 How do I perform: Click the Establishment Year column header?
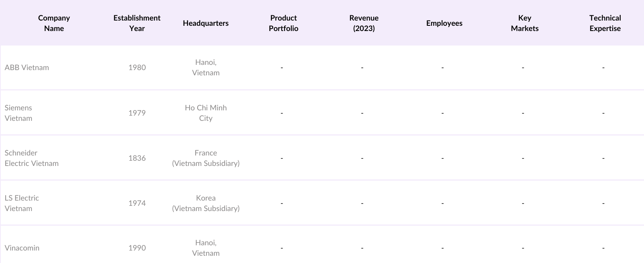tap(137, 23)
